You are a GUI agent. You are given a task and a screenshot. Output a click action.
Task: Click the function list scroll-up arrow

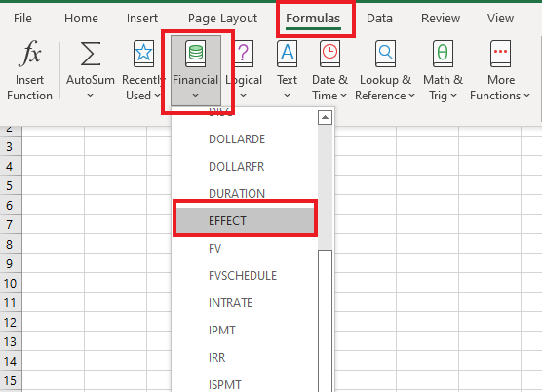coord(325,117)
